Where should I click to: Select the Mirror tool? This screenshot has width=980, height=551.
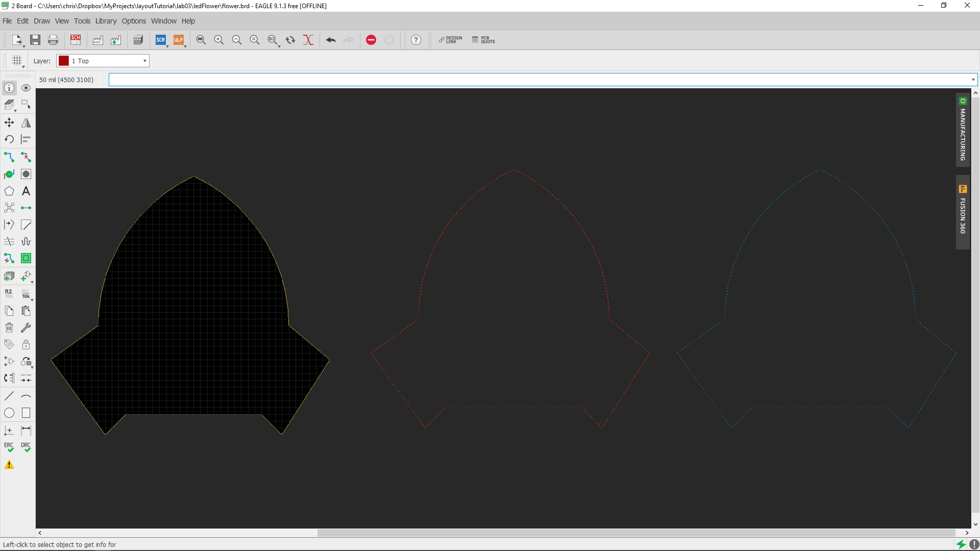tap(26, 122)
